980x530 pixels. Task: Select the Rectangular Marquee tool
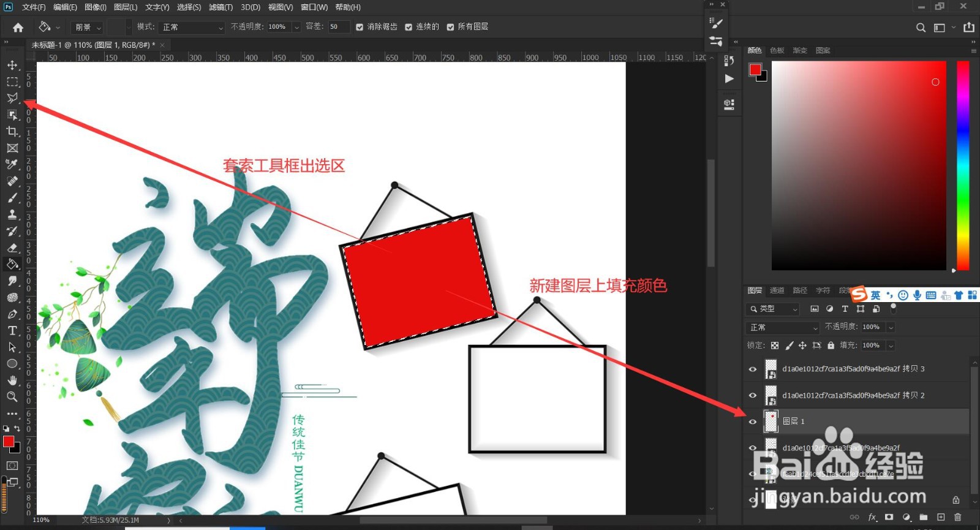[x=12, y=81]
